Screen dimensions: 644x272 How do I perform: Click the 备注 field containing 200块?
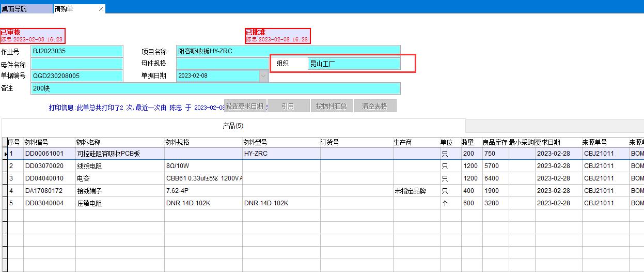click(x=215, y=88)
